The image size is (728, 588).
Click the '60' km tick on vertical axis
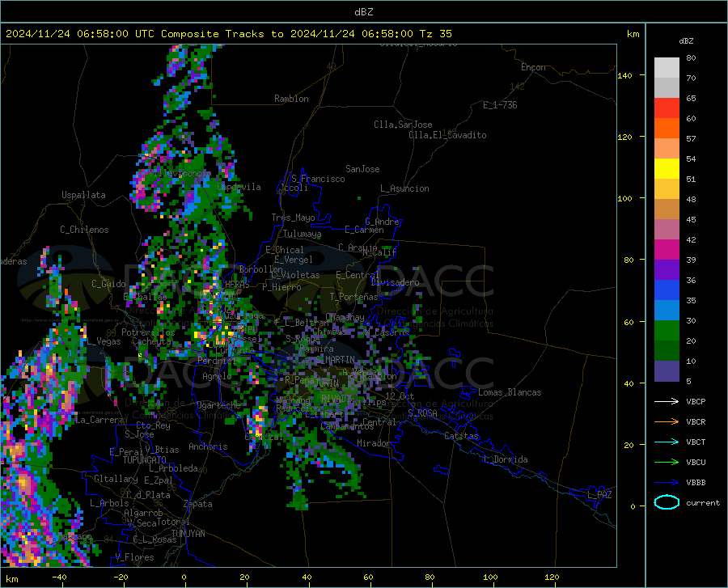tap(629, 322)
